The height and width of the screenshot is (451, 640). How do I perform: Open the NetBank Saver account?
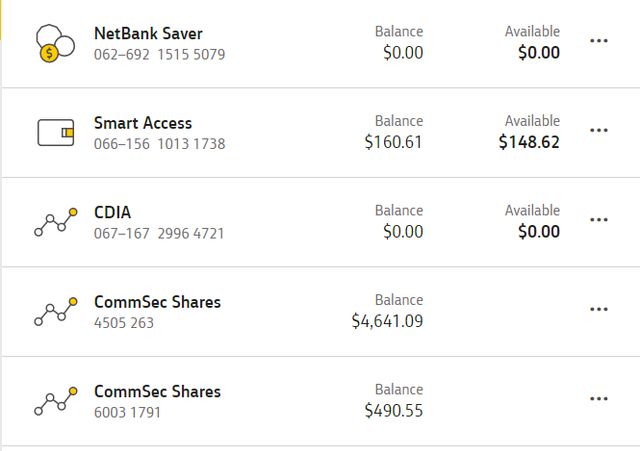pos(148,33)
